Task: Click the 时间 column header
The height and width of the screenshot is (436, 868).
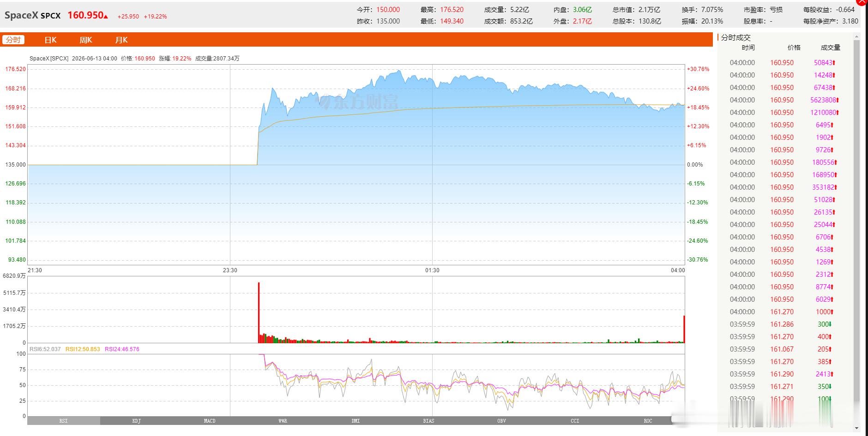Action: coord(748,48)
